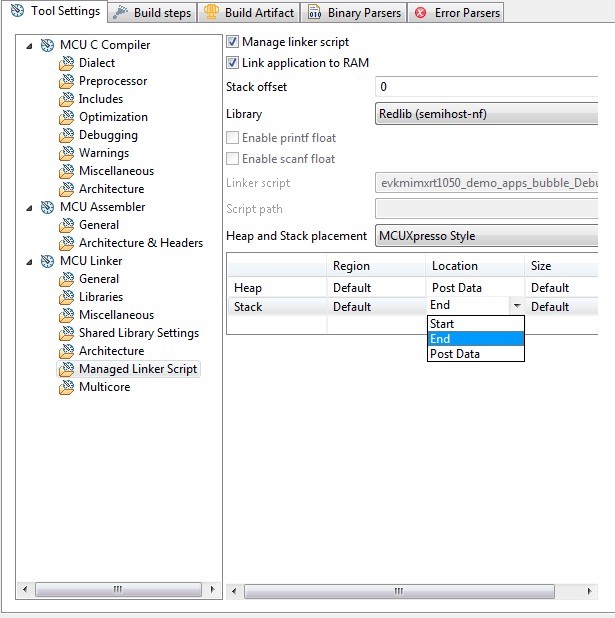The width and height of the screenshot is (615, 618).
Task: Toggle Link application to RAM checkbox
Action: 233,63
